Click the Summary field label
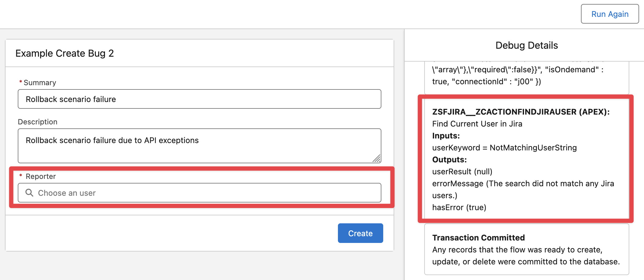Image resolution: width=644 pixels, height=280 pixels. click(39, 83)
